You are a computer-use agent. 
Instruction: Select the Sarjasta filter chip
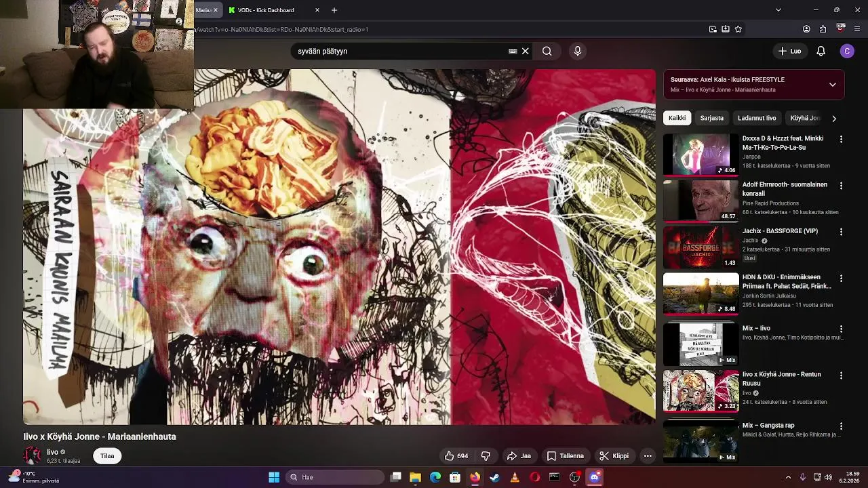[712, 118]
